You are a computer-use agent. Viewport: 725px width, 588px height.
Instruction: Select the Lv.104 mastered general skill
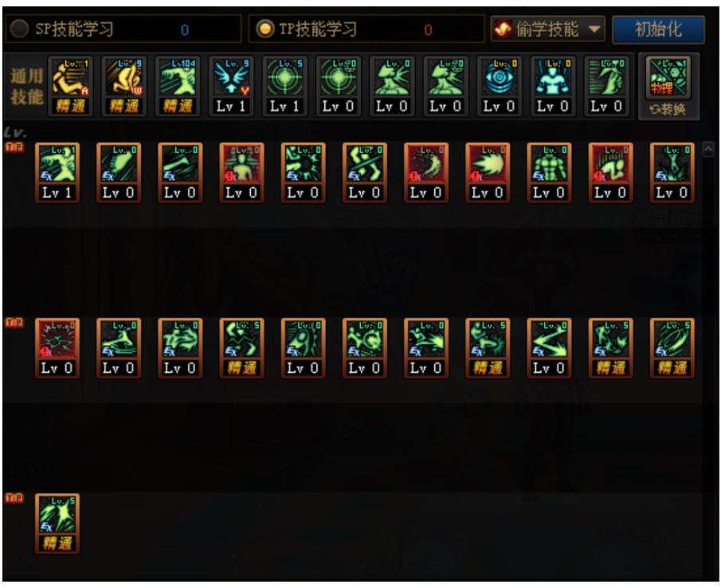(178, 86)
